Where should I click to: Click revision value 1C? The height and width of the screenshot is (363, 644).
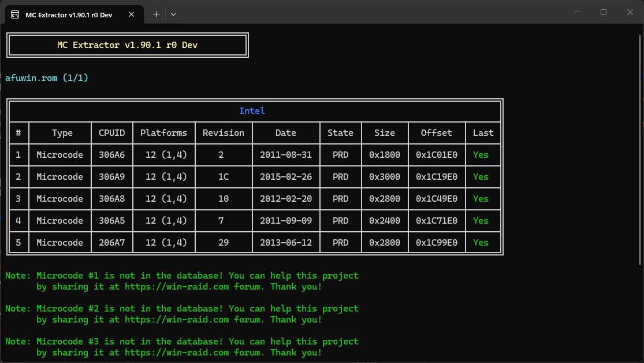[224, 177]
